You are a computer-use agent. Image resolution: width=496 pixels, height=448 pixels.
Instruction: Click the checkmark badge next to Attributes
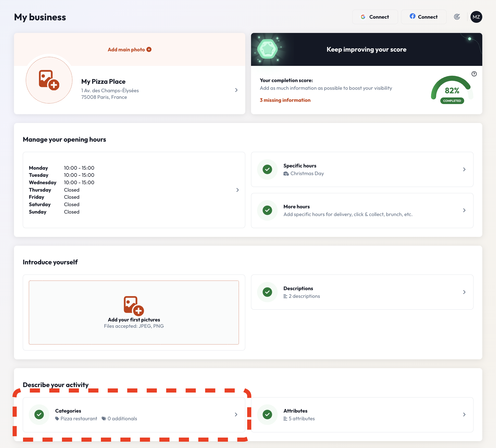[x=267, y=415]
